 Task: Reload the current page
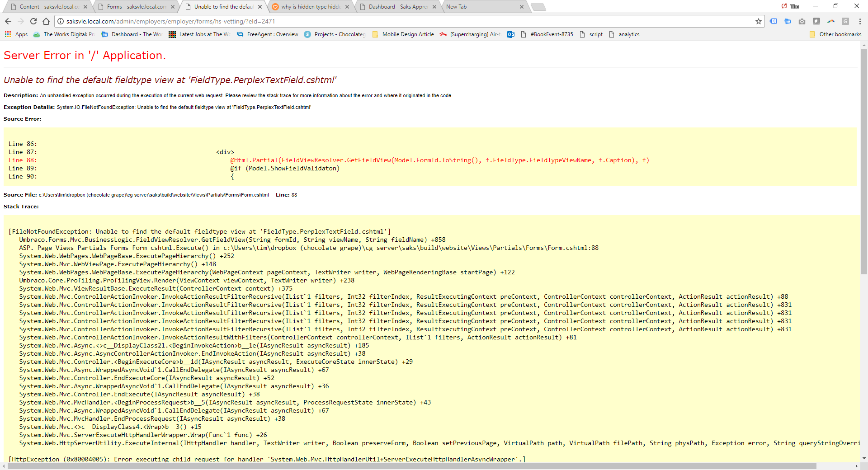33,21
